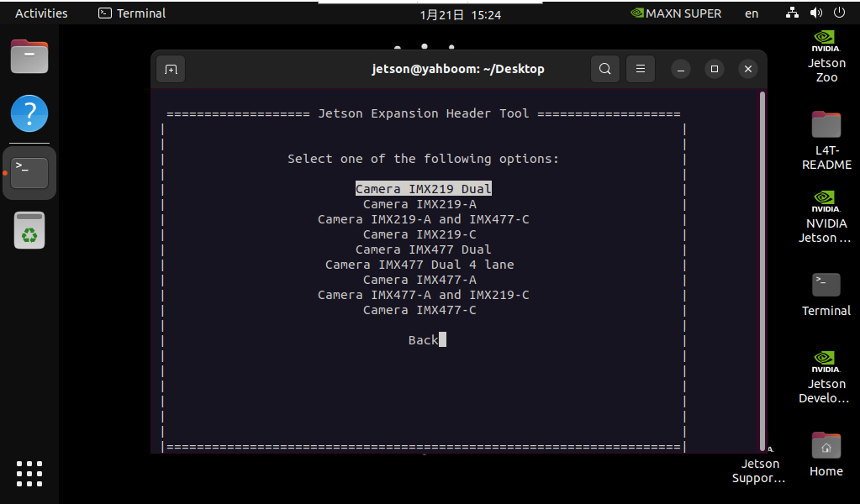This screenshot has height=504, width=860.
Task: Click the Terminal icon in the dock
Action: pyautogui.click(x=29, y=172)
